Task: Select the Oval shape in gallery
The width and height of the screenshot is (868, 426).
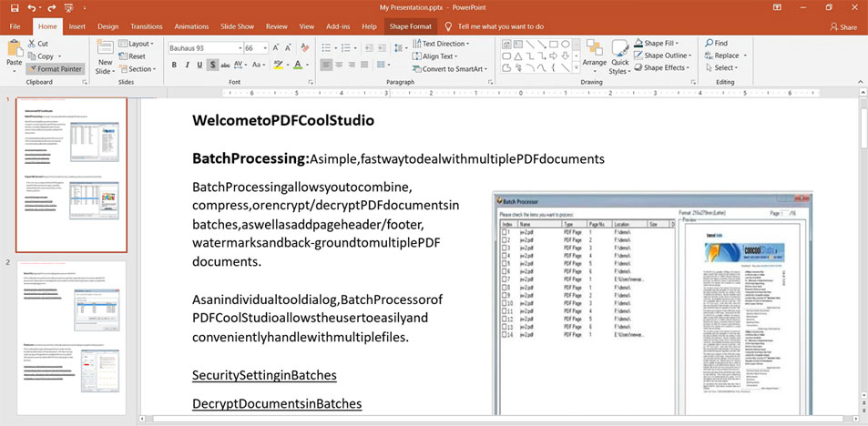Action: point(566,44)
